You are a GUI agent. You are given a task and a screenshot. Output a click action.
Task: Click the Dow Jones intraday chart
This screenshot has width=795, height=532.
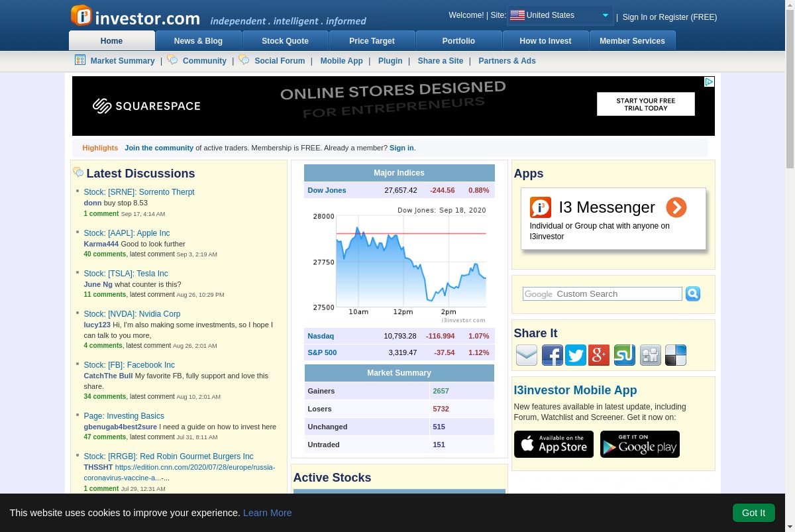(399, 263)
